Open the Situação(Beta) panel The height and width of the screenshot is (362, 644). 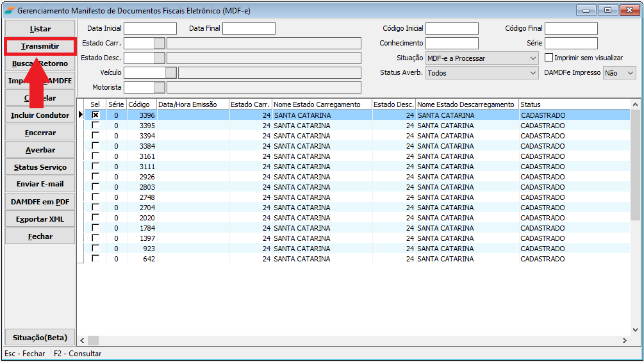[x=40, y=338]
